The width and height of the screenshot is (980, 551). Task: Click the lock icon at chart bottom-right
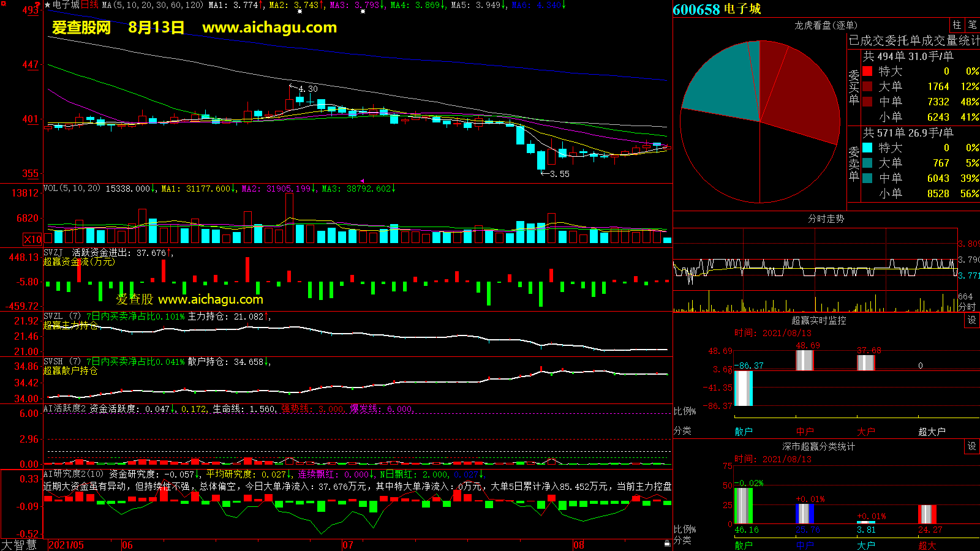click(x=667, y=544)
